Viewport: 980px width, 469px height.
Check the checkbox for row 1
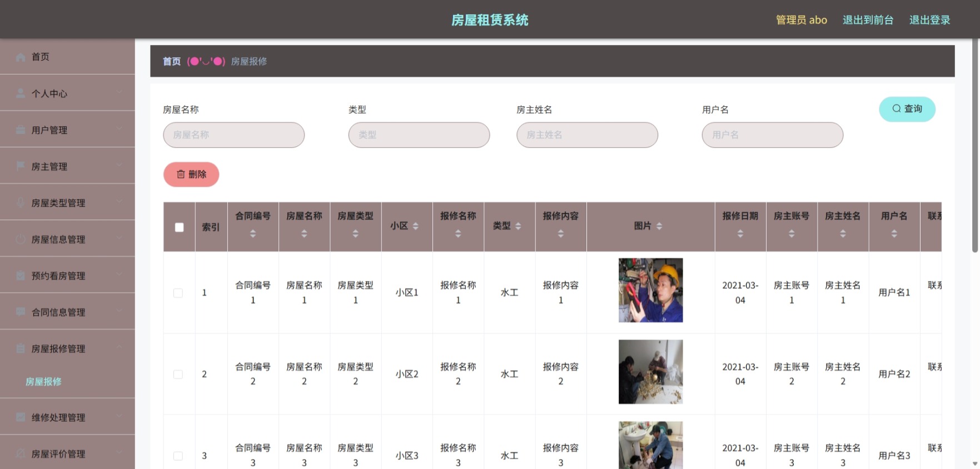point(178,293)
